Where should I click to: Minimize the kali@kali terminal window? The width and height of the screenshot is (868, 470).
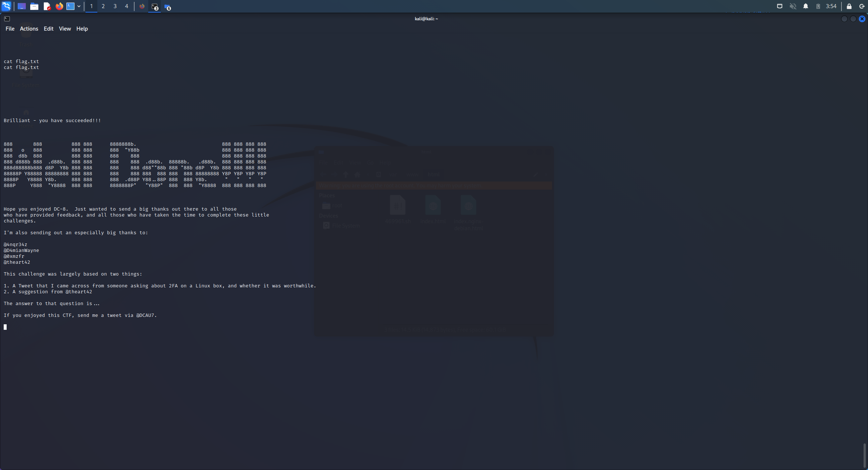pos(844,19)
